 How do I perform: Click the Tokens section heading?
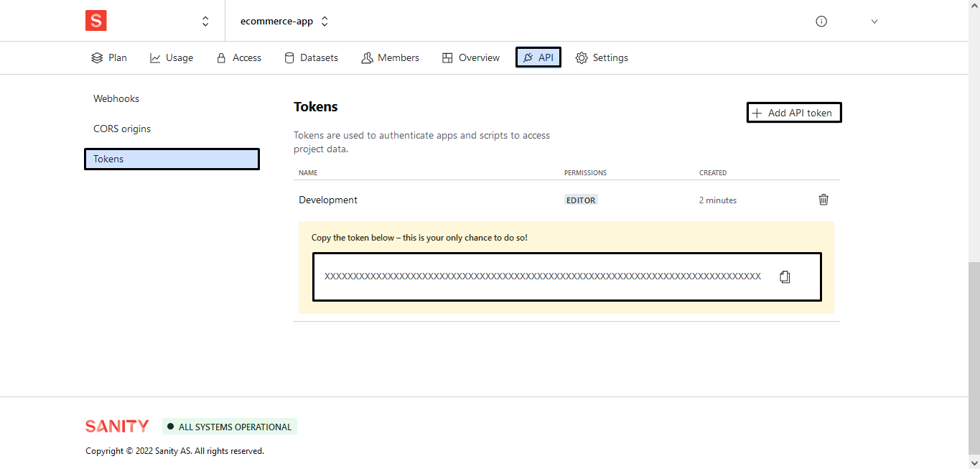click(316, 107)
